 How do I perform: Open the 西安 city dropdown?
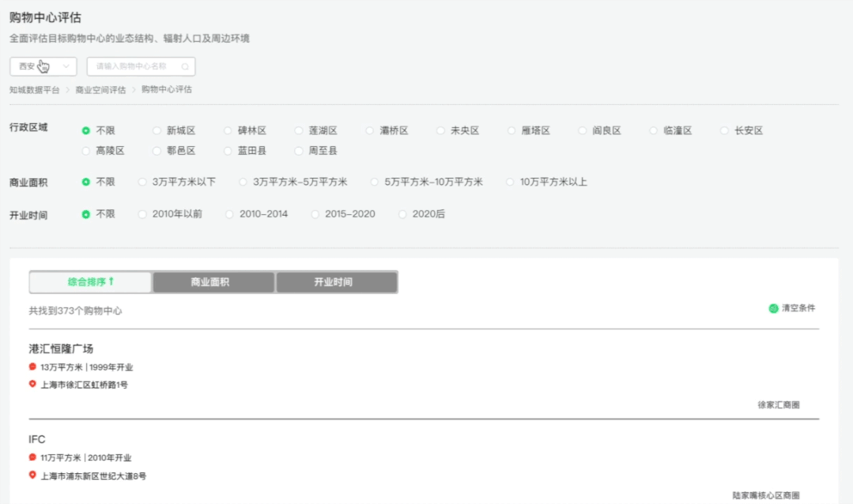point(43,66)
